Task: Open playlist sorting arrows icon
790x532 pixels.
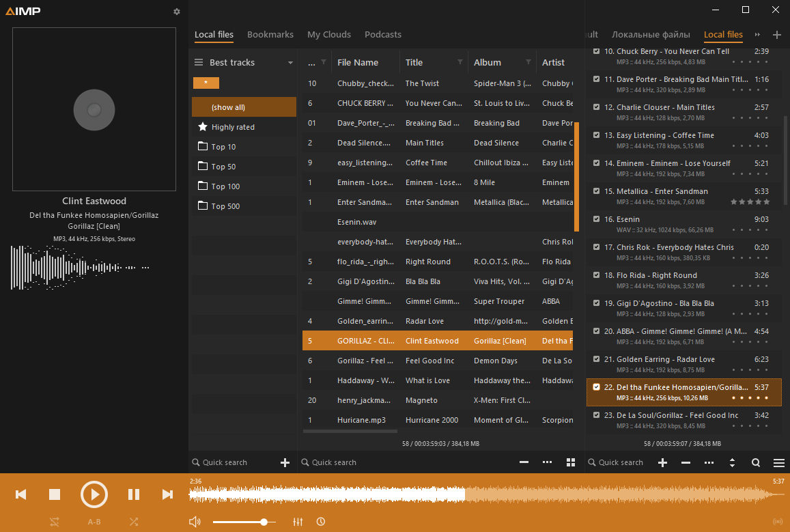Action: tap(732, 462)
